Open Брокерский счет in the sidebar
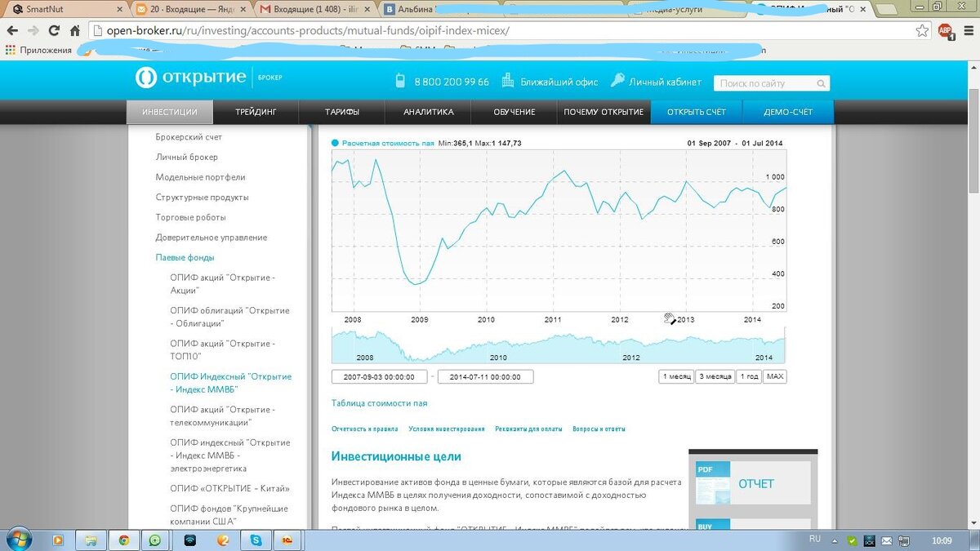This screenshot has width=980, height=551. (189, 137)
